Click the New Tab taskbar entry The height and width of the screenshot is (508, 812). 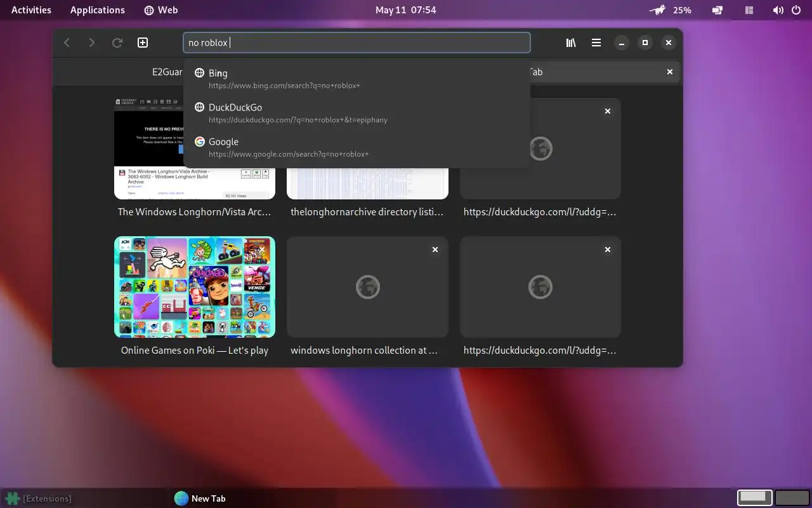tap(200, 498)
